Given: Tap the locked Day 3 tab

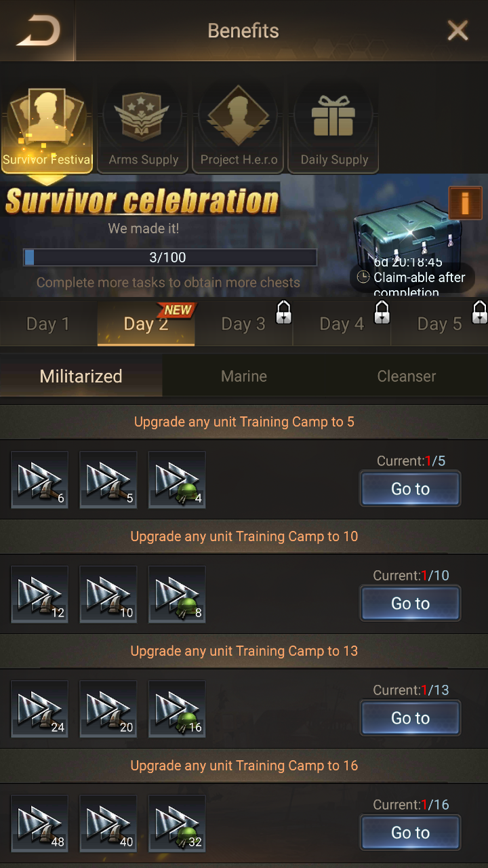Looking at the screenshot, I should pos(244,323).
